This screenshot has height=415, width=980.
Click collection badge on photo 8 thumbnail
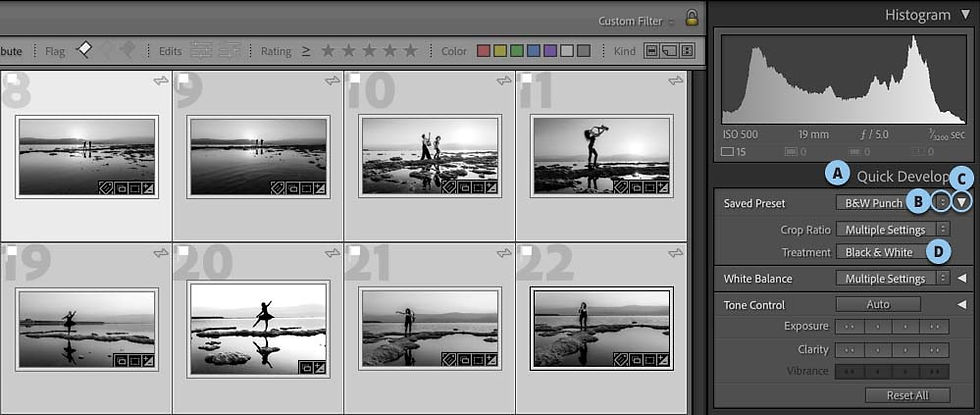[x=119, y=188]
